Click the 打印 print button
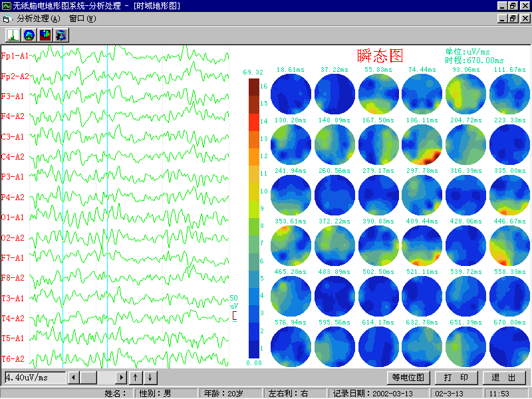This screenshot has width=532, height=399. point(456,378)
